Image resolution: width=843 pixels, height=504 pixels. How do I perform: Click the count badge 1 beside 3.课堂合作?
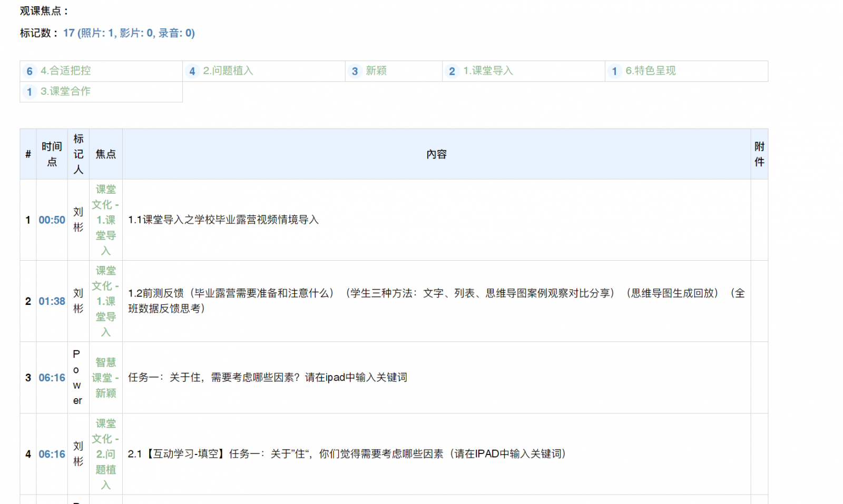(x=30, y=92)
